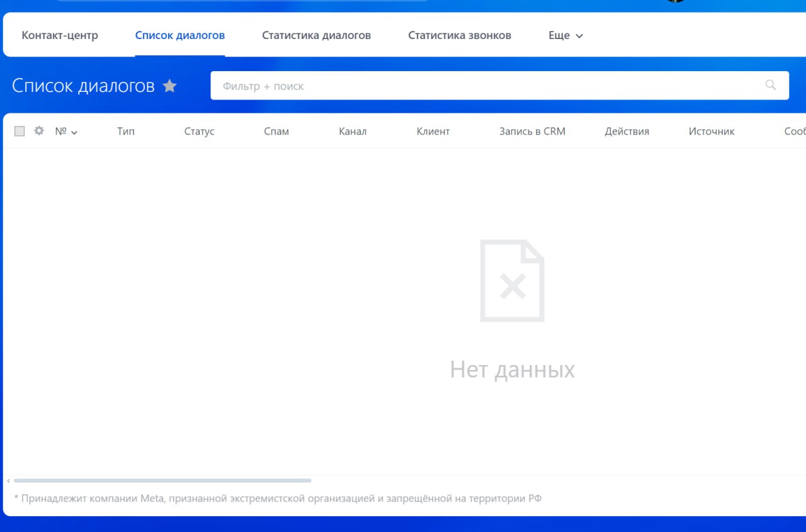Click the Клиент column header
The image size is (806, 532).
(x=433, y=132)
